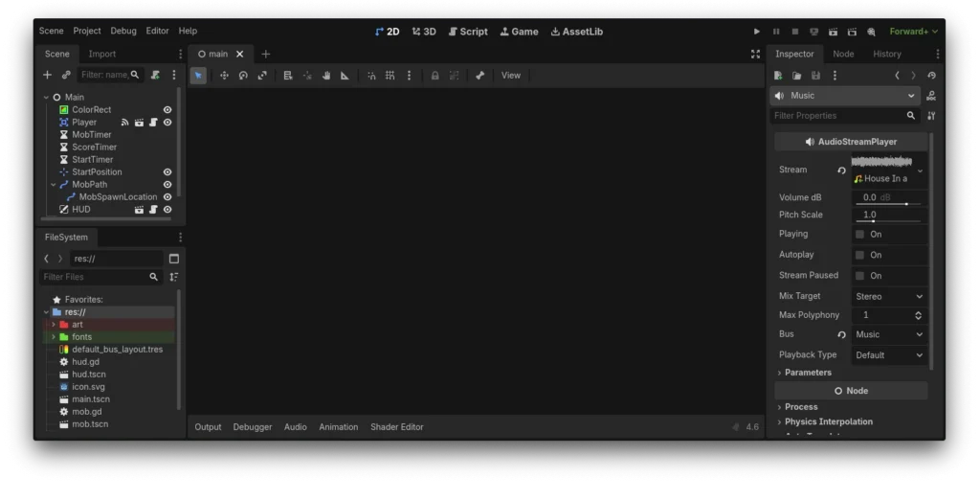Activate the Pan mode hand tool
This screenshot has width=980, height=500.
[x=325, y=76]
